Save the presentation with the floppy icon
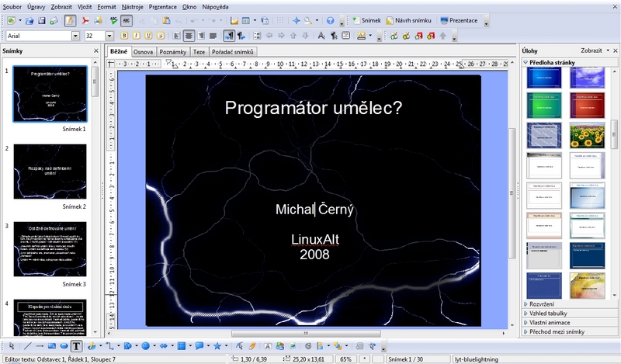 pyautogui.click(x=42, y=21)
